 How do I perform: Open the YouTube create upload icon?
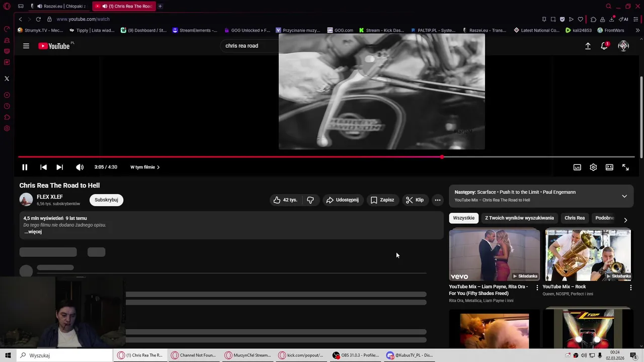coord(588,46)
